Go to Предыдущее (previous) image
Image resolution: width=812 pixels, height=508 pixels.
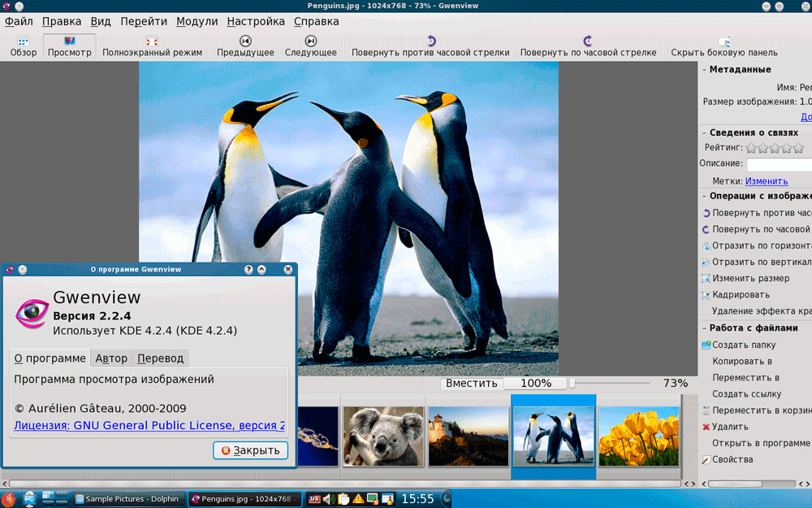click(x=245, y=46)
